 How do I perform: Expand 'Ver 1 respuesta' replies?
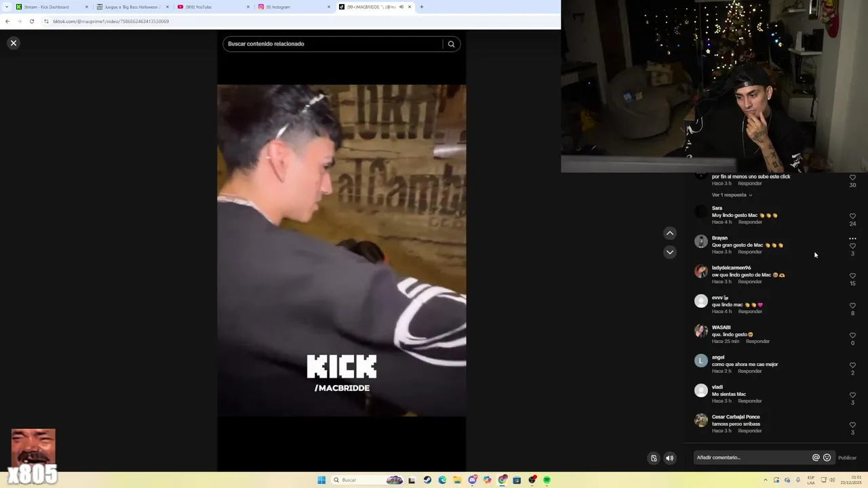[x=732, y=195]
